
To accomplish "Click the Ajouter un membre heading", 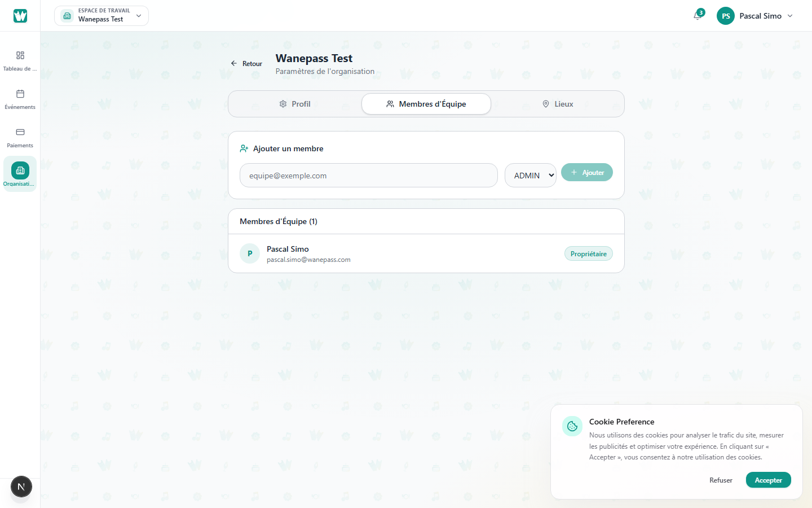I will 288,148.
